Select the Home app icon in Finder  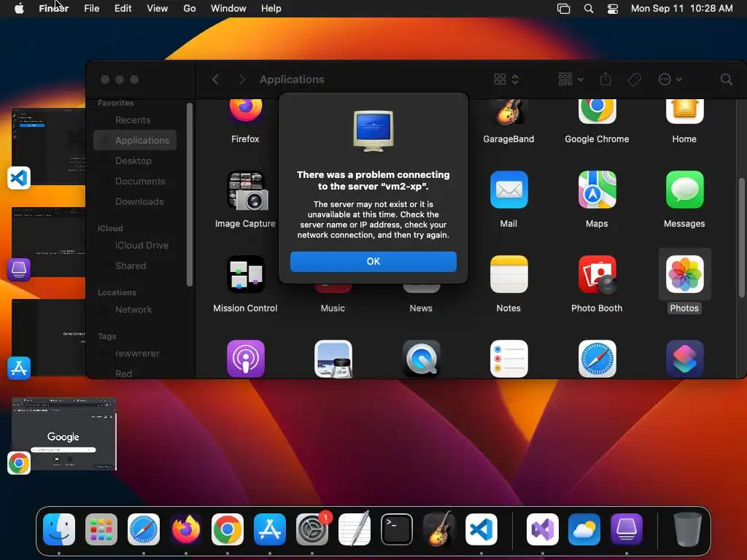pos(684,111)
